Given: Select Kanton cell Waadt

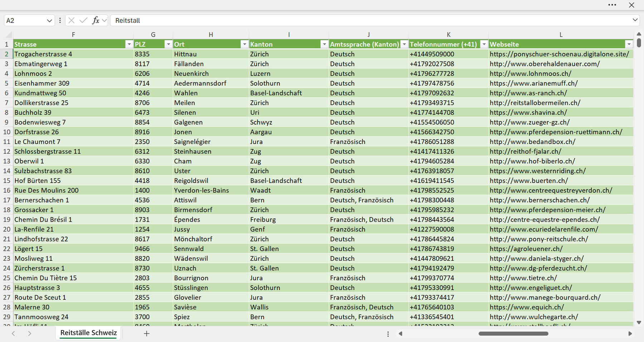Looking at the screenshot, I should (289, 191).
